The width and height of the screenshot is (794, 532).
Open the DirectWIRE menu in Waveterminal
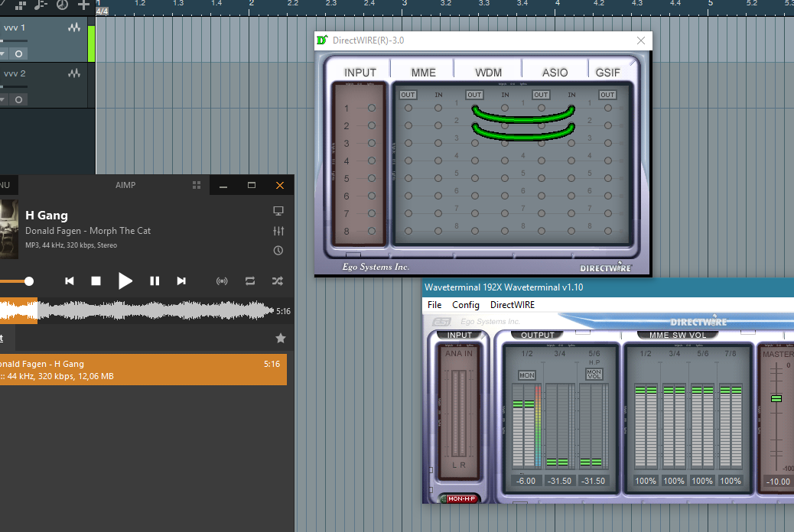512,305
